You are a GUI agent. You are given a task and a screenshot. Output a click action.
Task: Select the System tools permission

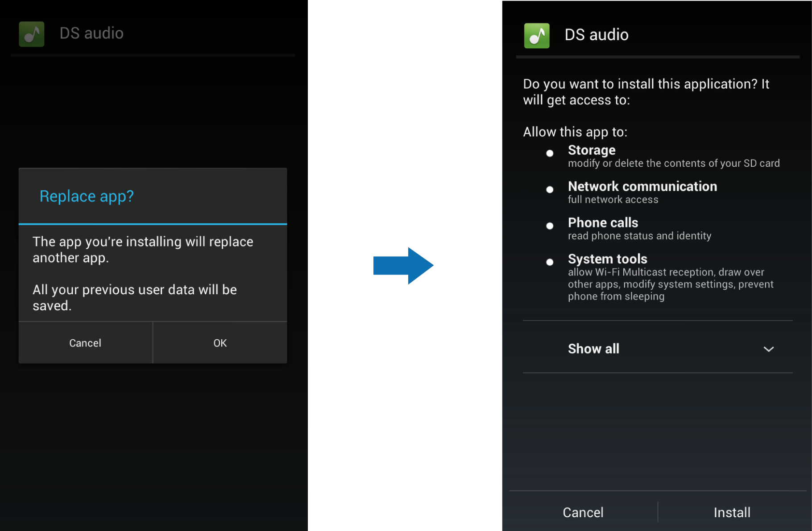click(x=660, y=277)
